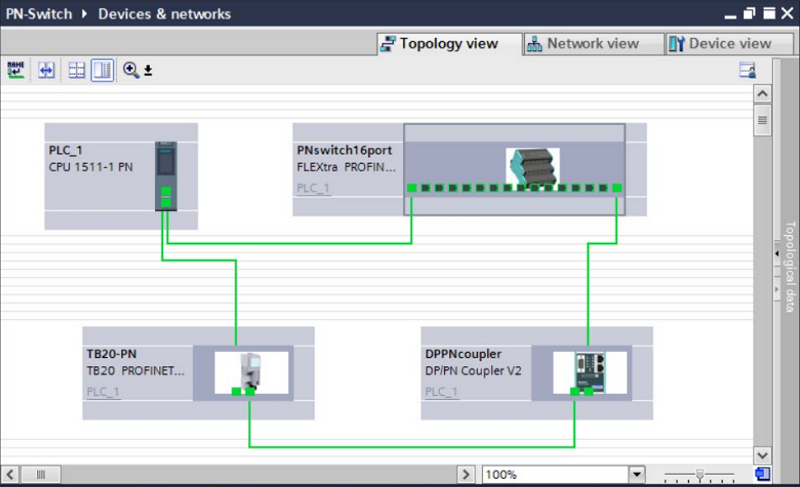Click the last port of PNswitch16port
The width and height of the screenshot is (800, 487).
pyautogui.click(x=617, y=188)
